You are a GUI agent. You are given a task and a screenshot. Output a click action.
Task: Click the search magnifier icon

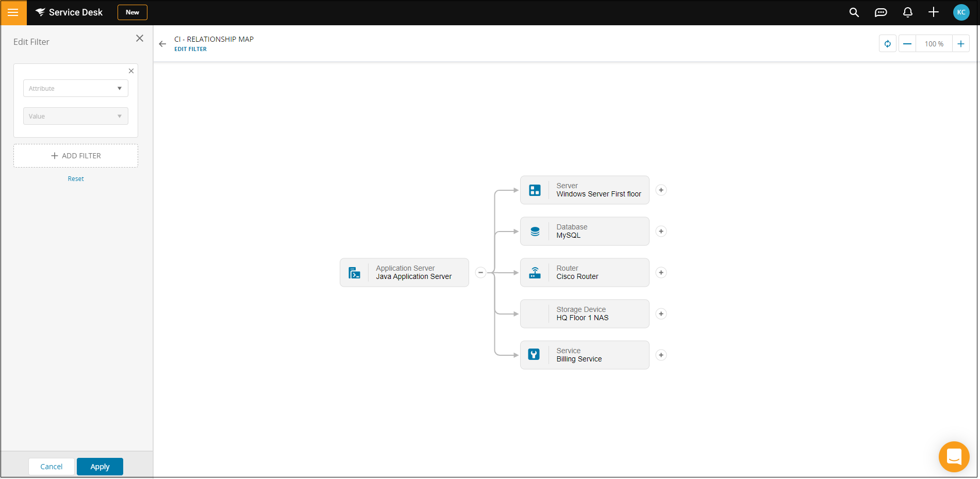point(854,12)
